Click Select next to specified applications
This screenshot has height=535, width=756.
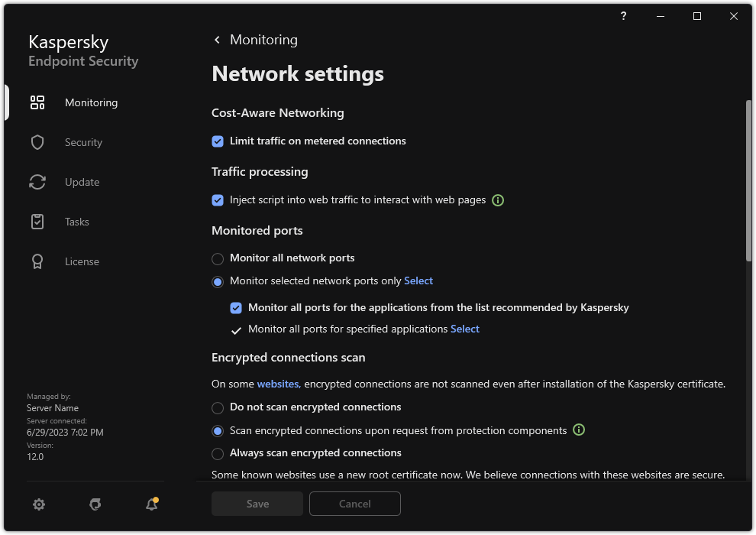coord(465,329)
